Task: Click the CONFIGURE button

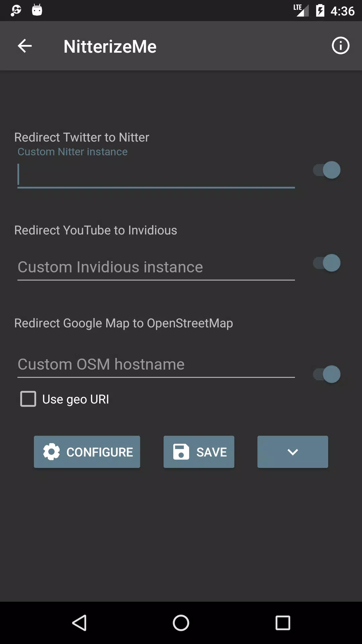Action: tap(87, 452)
